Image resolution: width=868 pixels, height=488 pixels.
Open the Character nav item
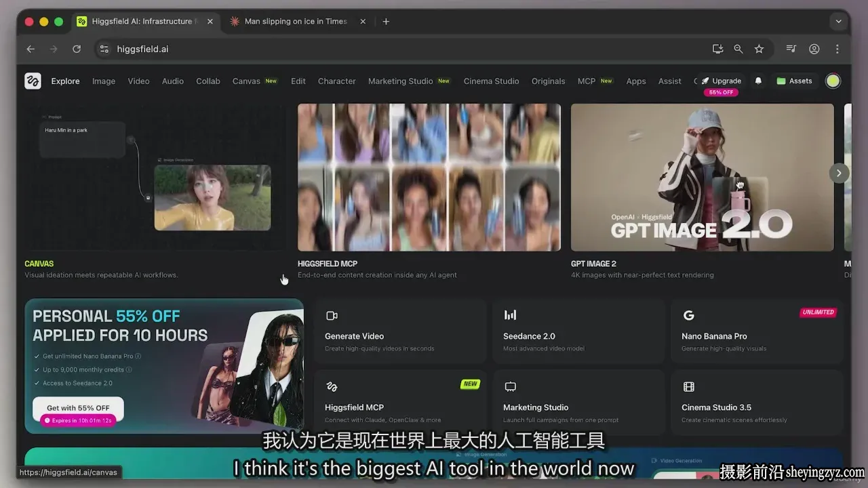pyautogui.click(x=337, y=81)
